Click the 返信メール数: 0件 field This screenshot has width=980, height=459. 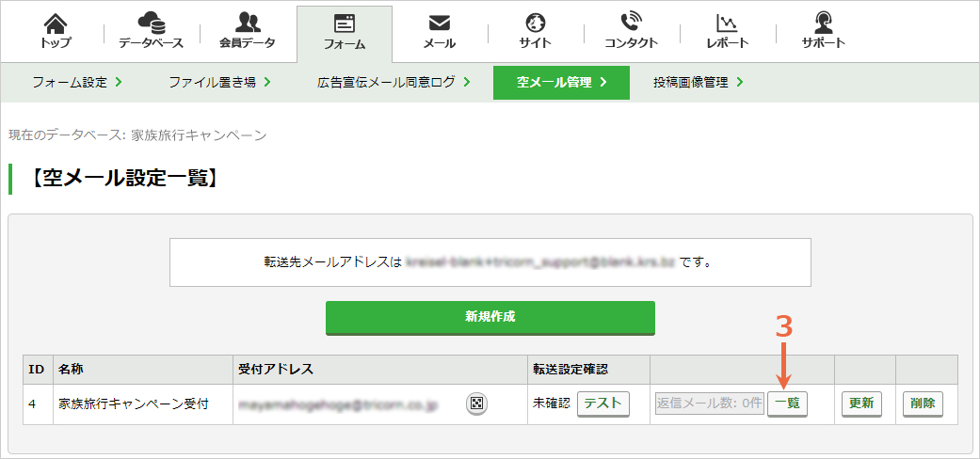(710, 404)
